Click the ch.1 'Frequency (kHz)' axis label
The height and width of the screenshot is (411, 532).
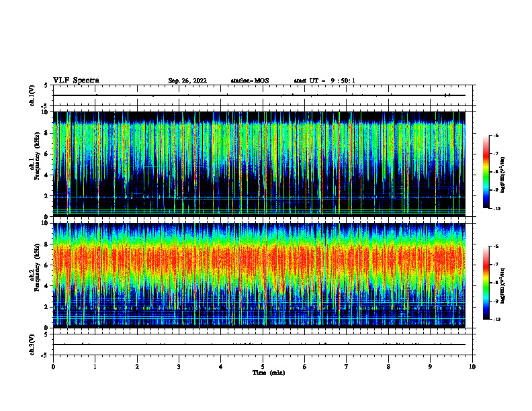coord(37,156)
